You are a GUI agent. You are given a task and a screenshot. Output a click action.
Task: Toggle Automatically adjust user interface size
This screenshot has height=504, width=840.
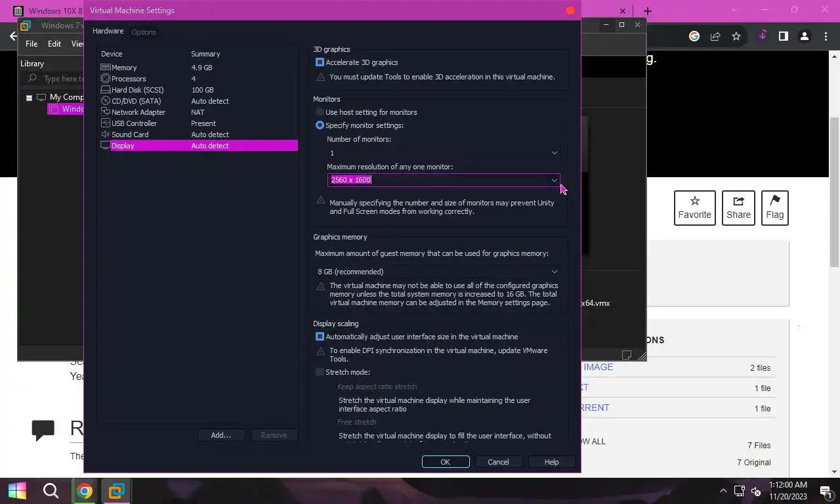click(320, 337)
